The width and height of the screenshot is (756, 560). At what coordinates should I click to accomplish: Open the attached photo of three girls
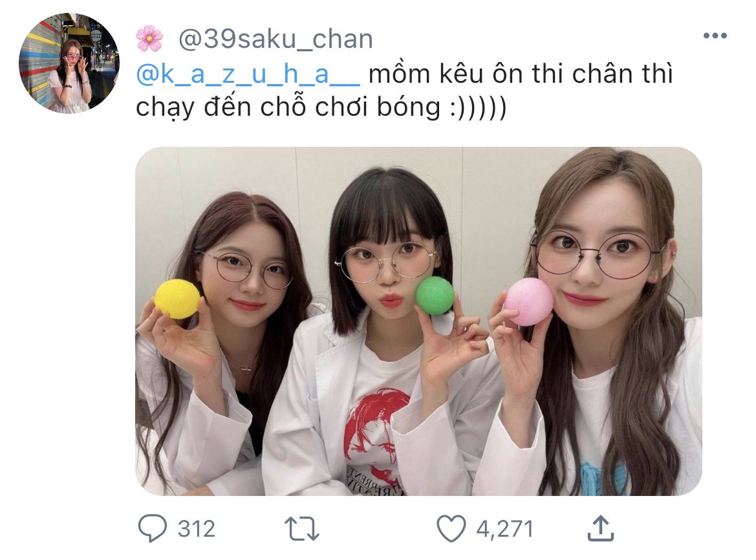[x=418, y=321]
